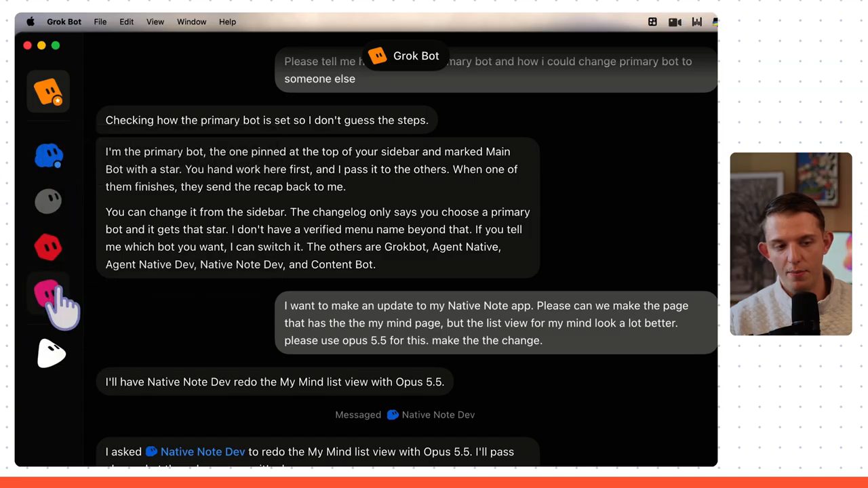Click the 'Messaged Native Note Dev' status line
This screenshot has width=868, height=488.
point(405,415)
